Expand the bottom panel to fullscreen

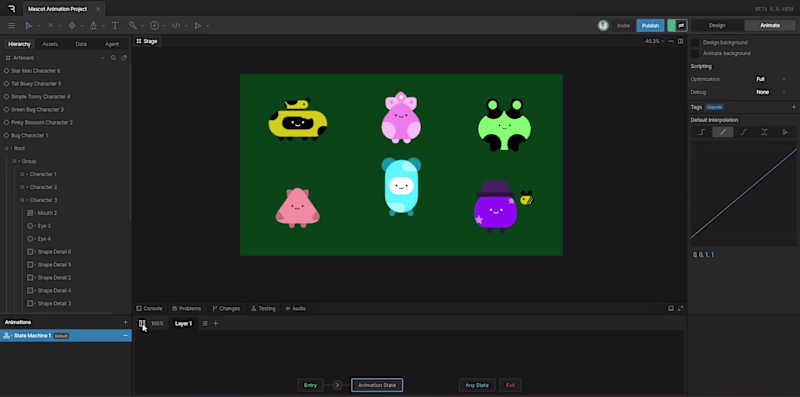point(681,309)
